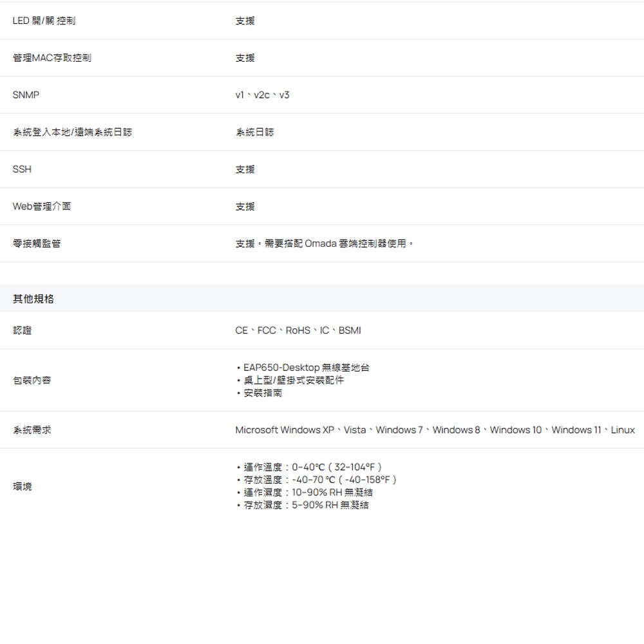The height and width of the screenshot is (644, 644).
Task: Select the 環境 section label
Action: (23, 486)
